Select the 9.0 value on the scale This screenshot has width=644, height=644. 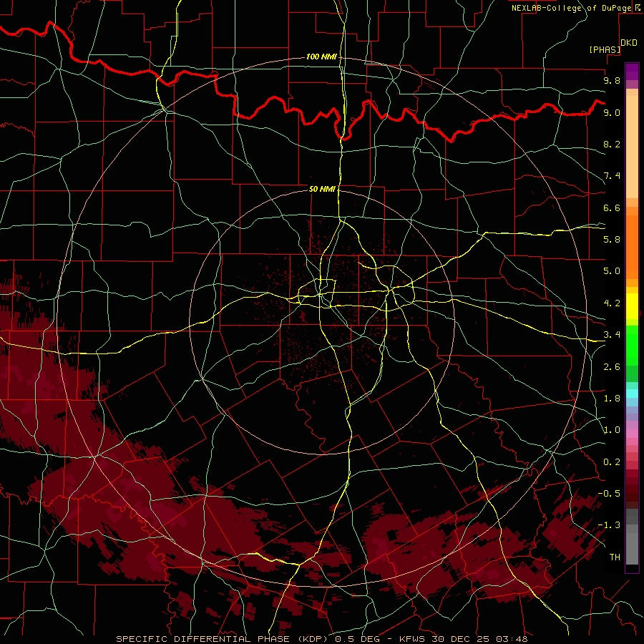click(612, 112)
